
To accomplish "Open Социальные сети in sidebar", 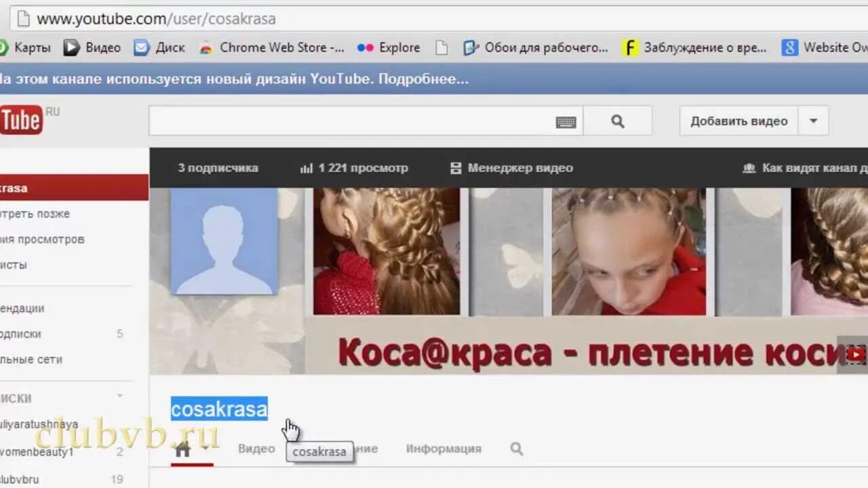I will click(x=31, y=360).
